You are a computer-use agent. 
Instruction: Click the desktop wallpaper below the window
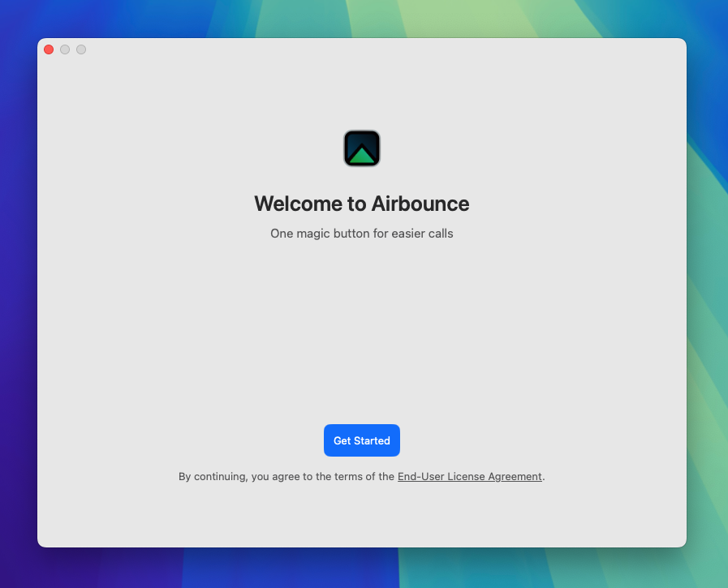point(361,569)
